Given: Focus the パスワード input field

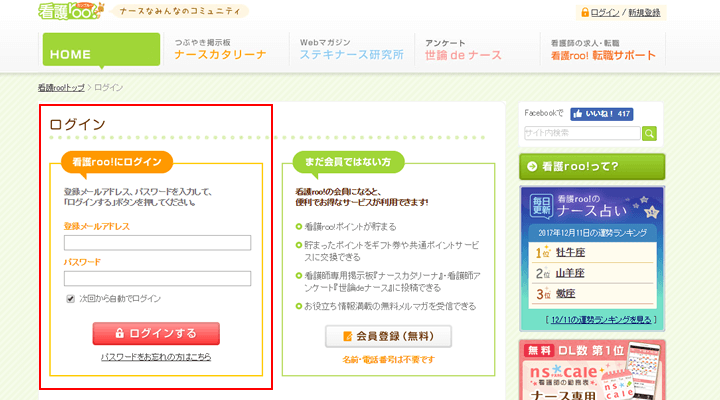Looking at the screenshot, I should [x=158, y=278].
